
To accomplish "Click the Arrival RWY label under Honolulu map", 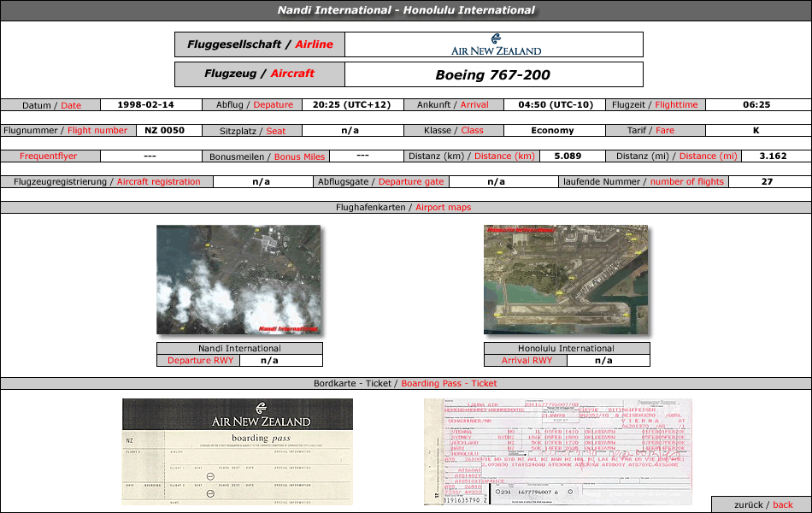I will point(527,360).
